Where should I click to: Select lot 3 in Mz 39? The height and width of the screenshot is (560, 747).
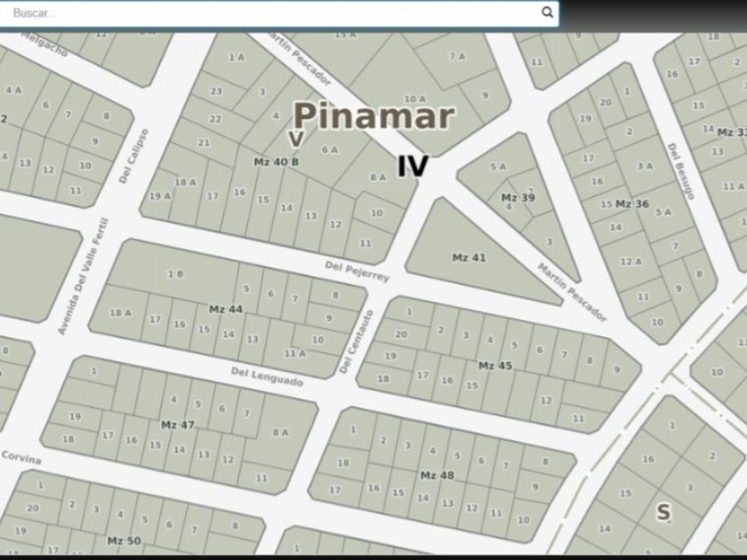pos(550,242)
